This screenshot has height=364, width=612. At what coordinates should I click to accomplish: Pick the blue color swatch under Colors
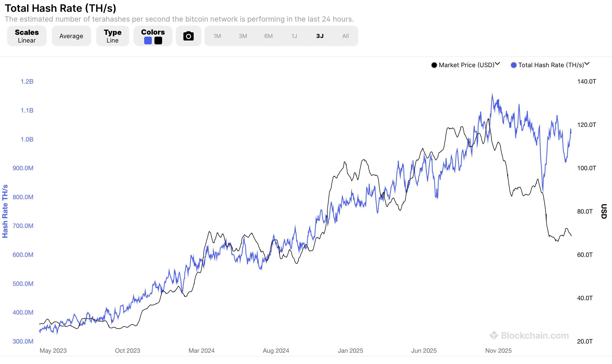(148, 40)
